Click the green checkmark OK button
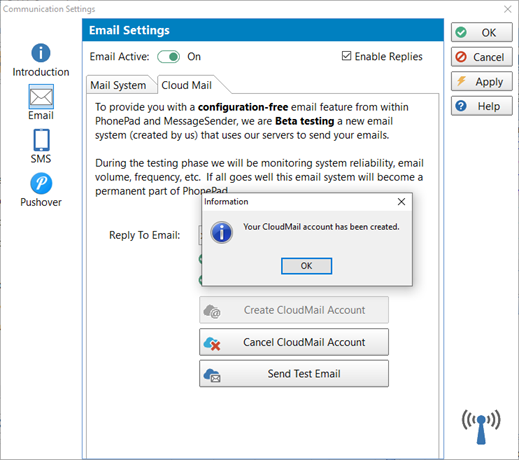The width and height of the screenshot is (519, 460). 481,32
